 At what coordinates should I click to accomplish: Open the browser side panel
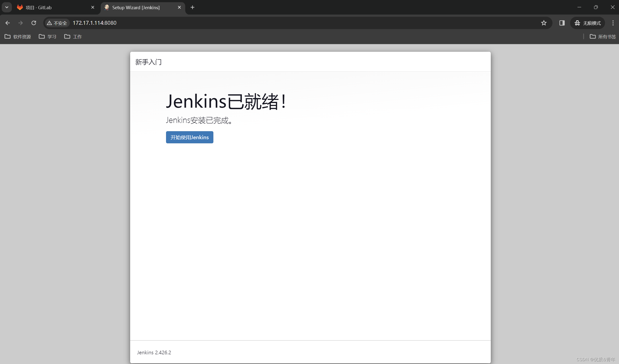[562, 23]
